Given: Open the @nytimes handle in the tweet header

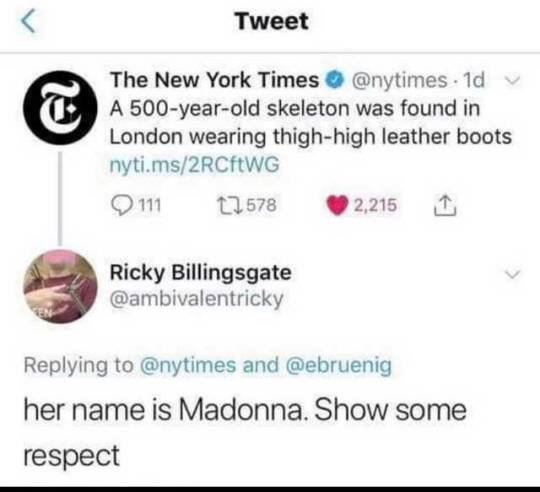Looking at the screenshot, I should pyautogui.click(x=399, y=80).
